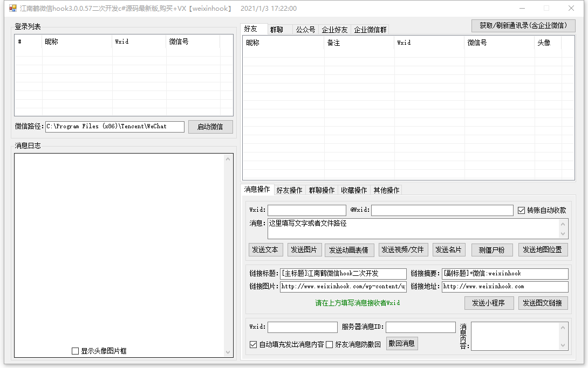Click 消息内容 box scroll down arrow
Screen dimensions: 588x368
(x=563, y=345)
